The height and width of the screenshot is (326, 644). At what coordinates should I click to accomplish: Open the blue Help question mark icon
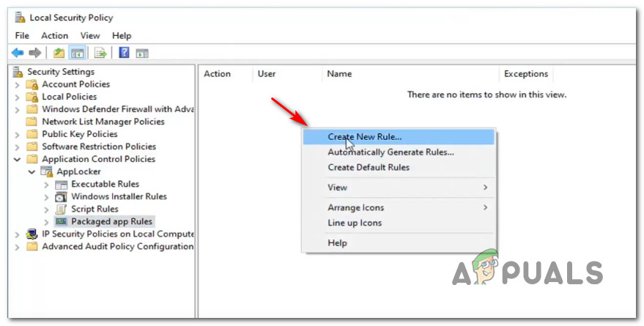tap(124, 52)
